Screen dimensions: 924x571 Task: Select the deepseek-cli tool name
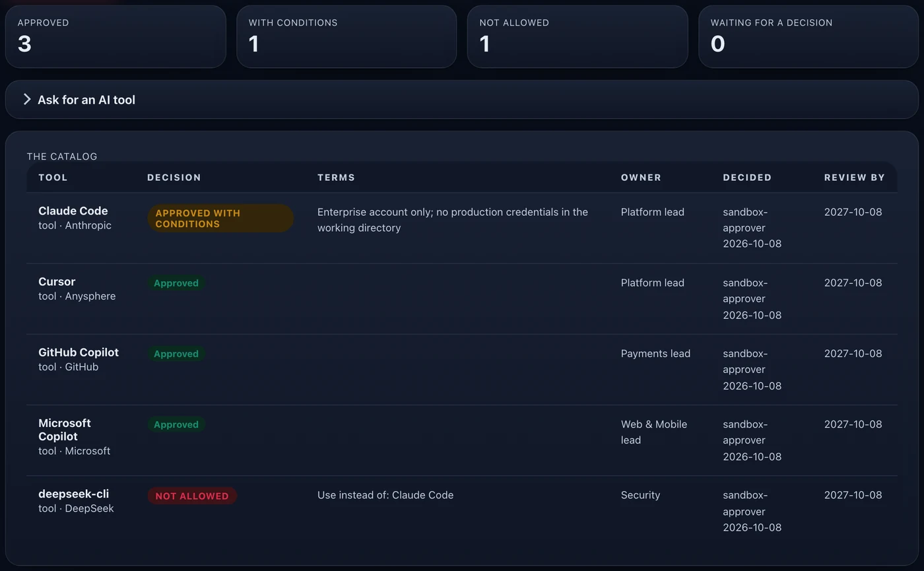tap(73, 494)
